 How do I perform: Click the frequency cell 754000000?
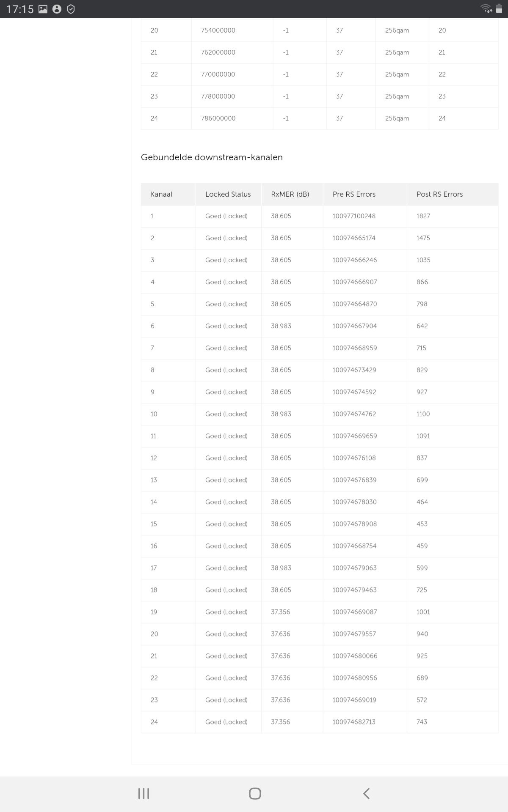click(x=218, y=30)
